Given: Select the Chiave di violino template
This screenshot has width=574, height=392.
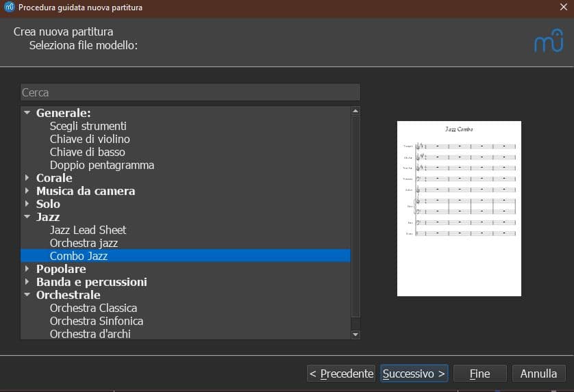Looking at the screenshot, I should 90,139.
